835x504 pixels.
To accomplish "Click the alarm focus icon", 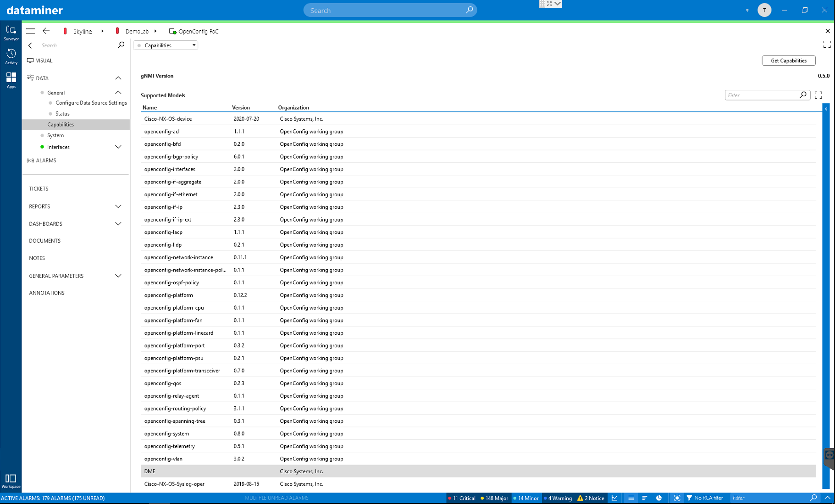I will point(677,498).
